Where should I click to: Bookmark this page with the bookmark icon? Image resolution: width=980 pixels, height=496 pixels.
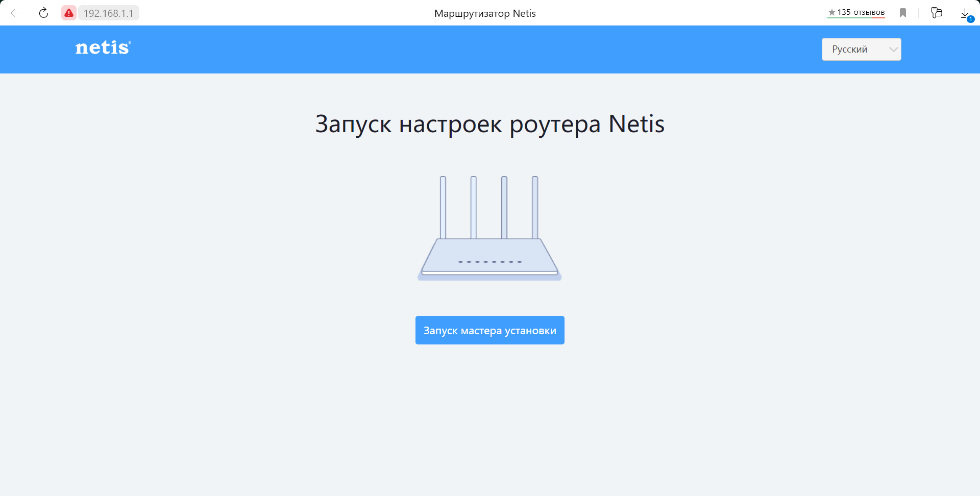click(903, 13)
